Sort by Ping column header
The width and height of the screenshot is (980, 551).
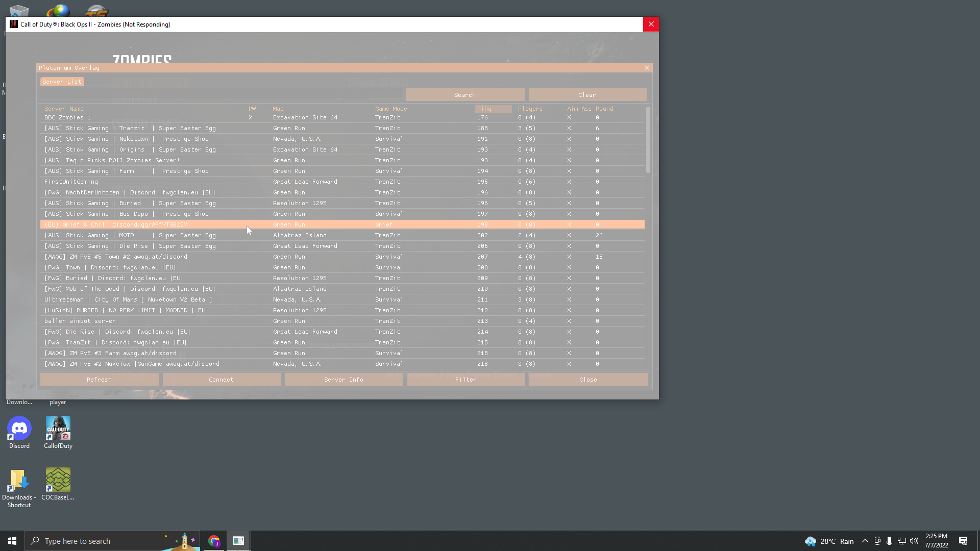[493, 109]
